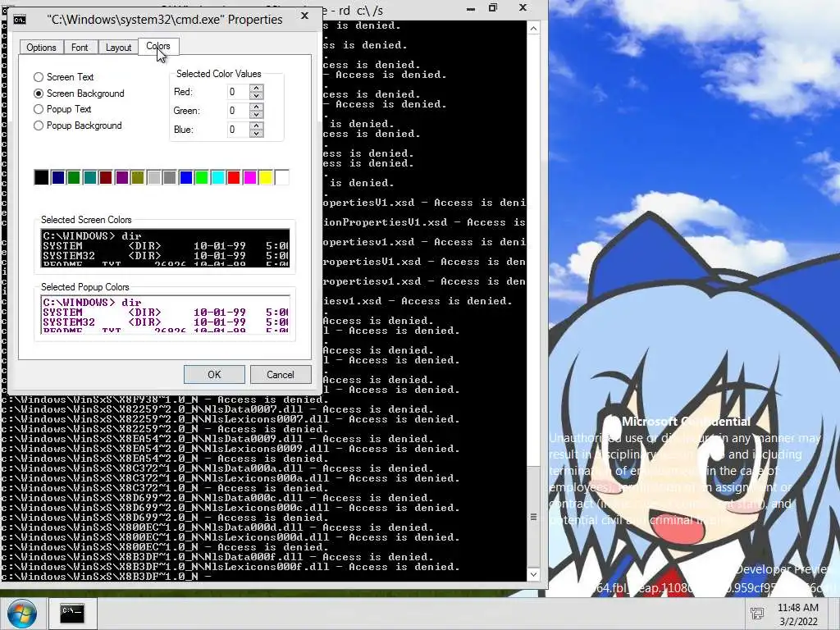Click the Selected Screen Colors preview

click(x=165, y=248)
